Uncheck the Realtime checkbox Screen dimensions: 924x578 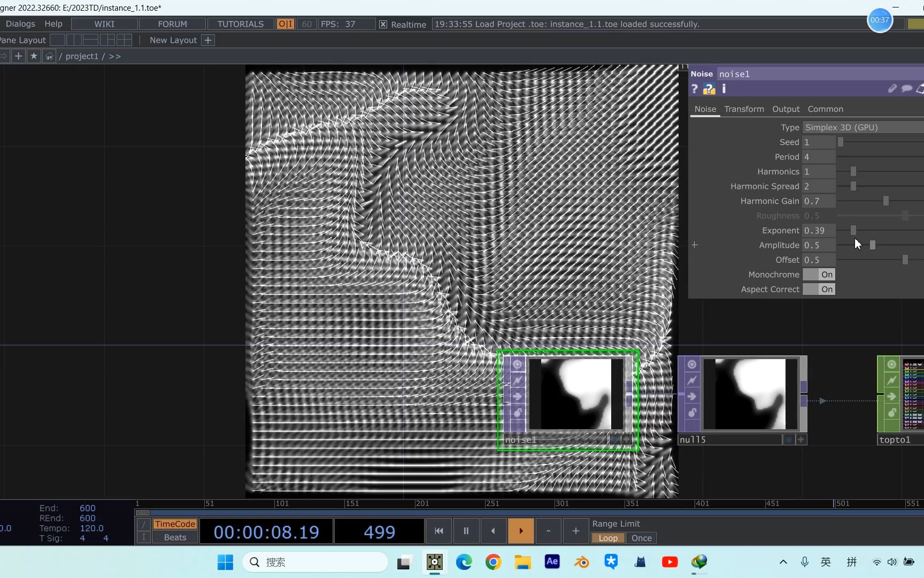tap(383, 24)
